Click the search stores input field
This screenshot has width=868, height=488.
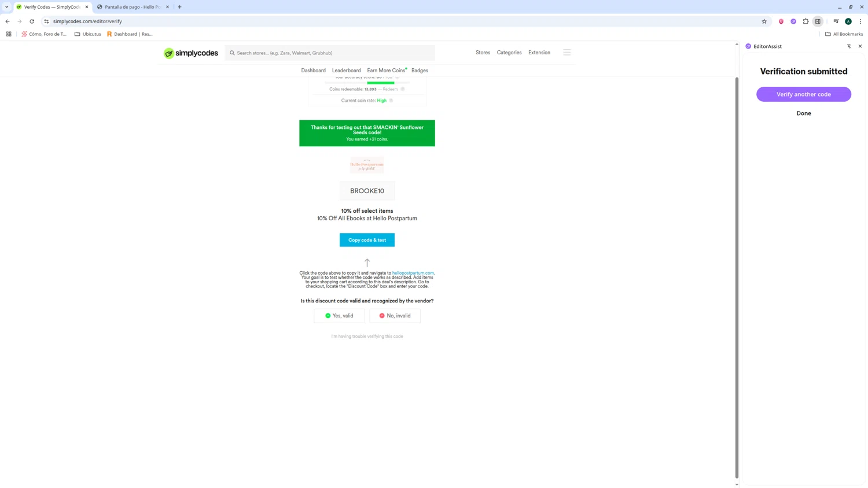[x=330, y=53]
